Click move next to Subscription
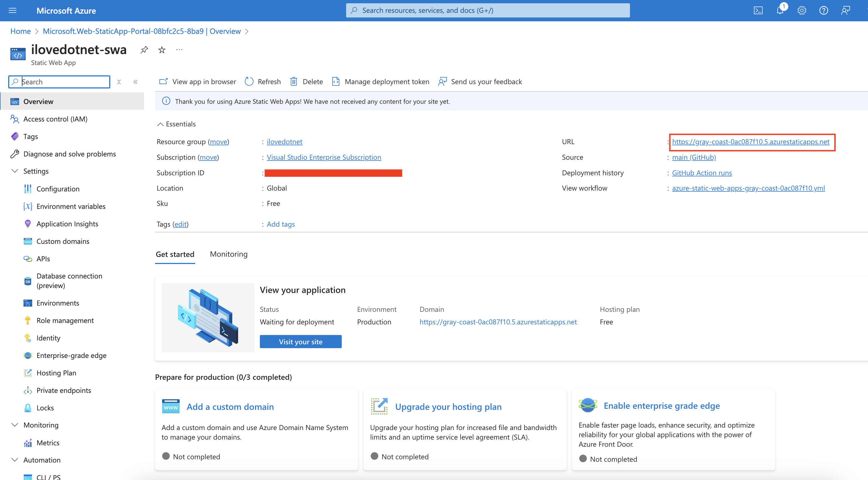Viewport: 868px width, 480px height. coord(208,158)
